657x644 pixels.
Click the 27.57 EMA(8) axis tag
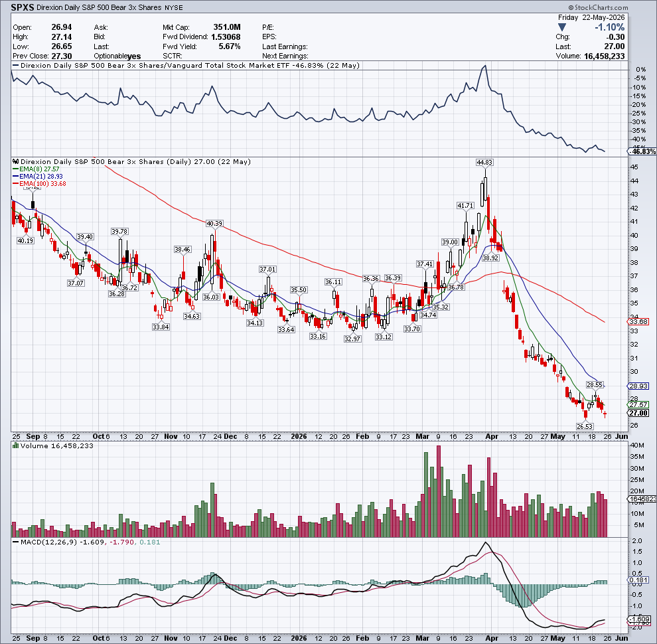tap(638, 404)
